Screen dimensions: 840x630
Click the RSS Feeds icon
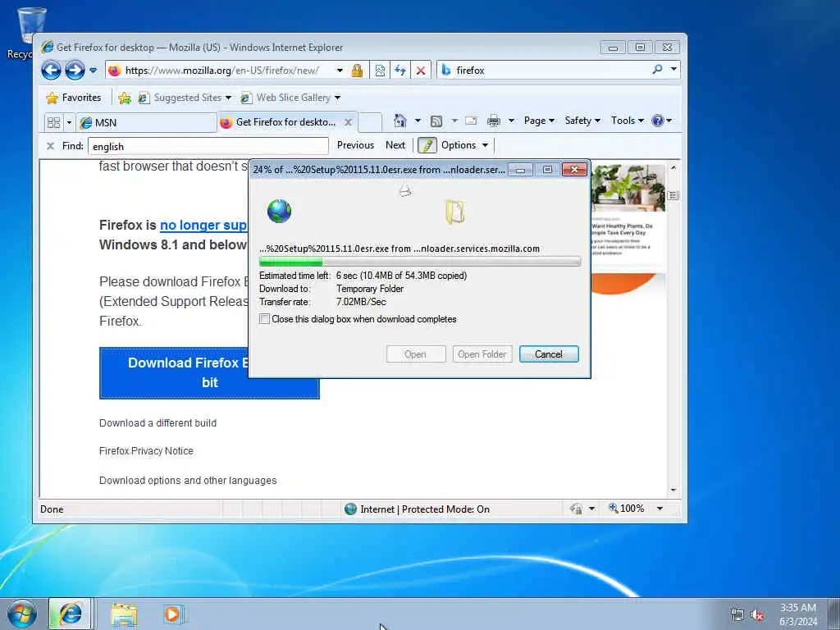[436, 121]
